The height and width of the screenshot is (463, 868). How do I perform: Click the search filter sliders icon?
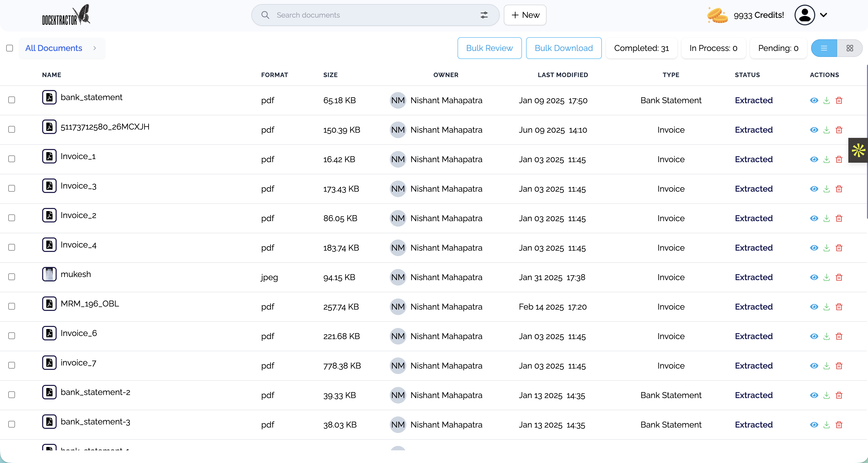point(484,15)
